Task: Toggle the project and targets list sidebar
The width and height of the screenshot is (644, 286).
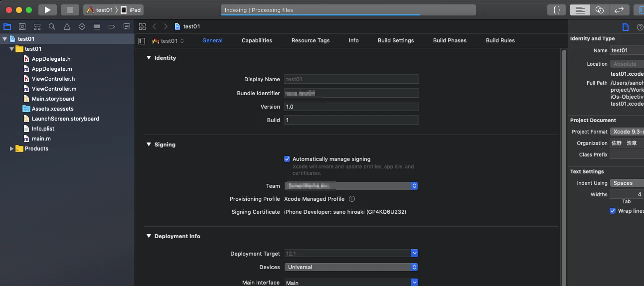Action: pyautogui.click(x=142, y=41)
